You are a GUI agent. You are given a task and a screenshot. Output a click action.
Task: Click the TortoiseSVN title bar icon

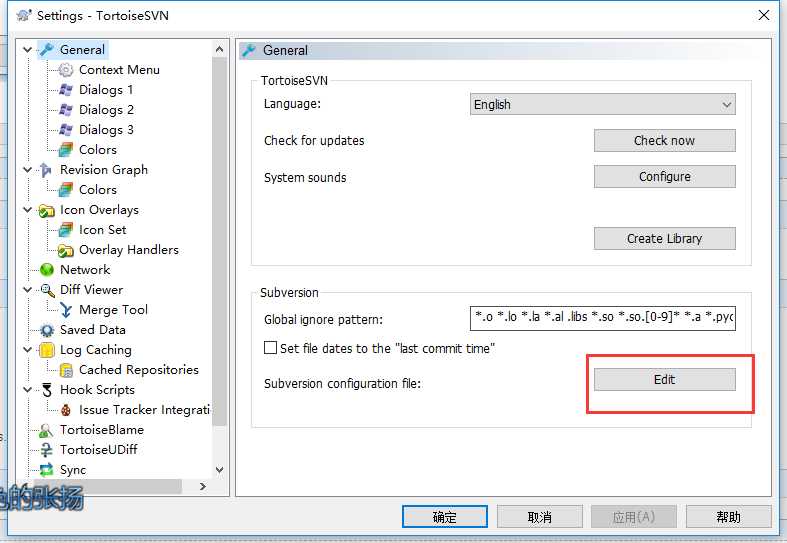click(x=24, y=16)
